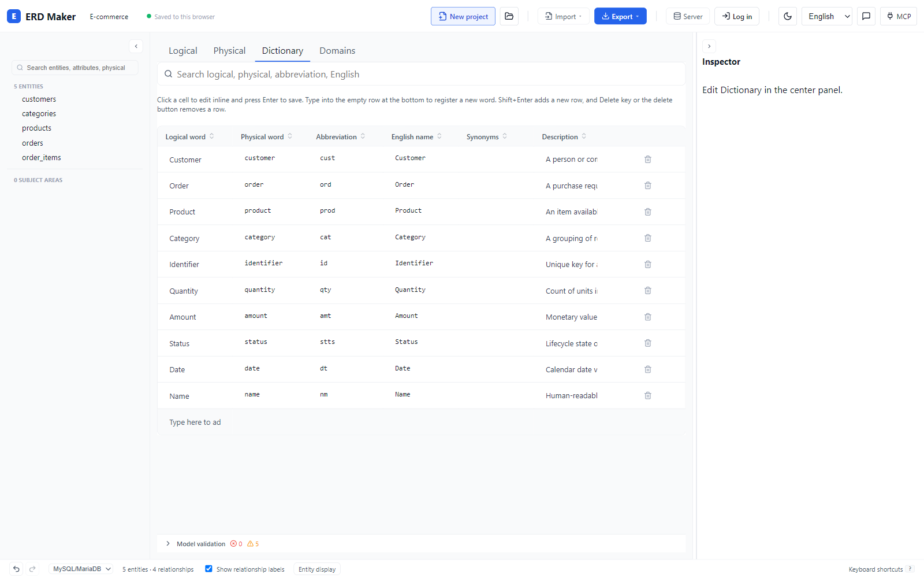This screenshot has height=578, width=924.
Task: Click the Log in button
Action: tap(737, 16)
